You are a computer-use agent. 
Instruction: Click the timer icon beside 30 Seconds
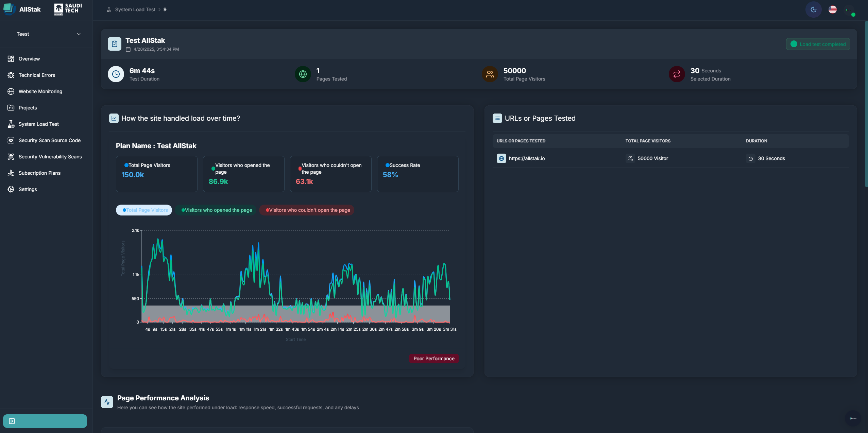click(751, 158)
